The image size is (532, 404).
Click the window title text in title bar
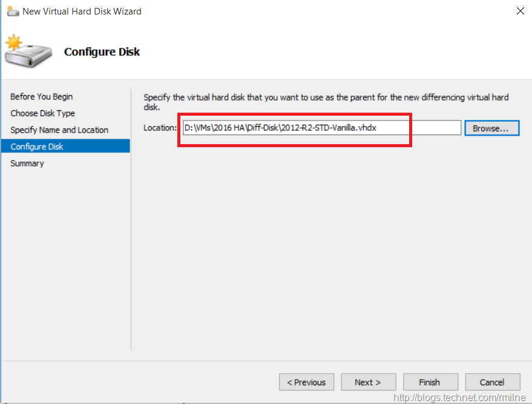(82, 11)
